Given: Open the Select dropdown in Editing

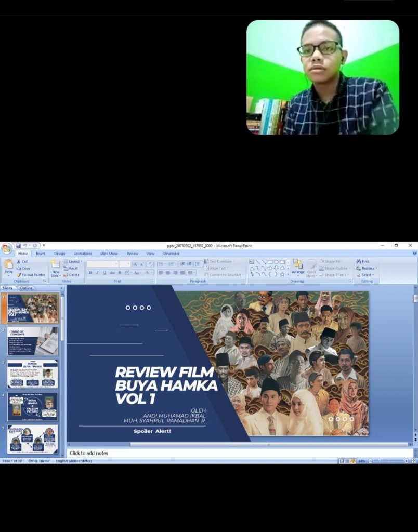Looking at the screenshot, I should pyautogui.click(x=366, y=275).
